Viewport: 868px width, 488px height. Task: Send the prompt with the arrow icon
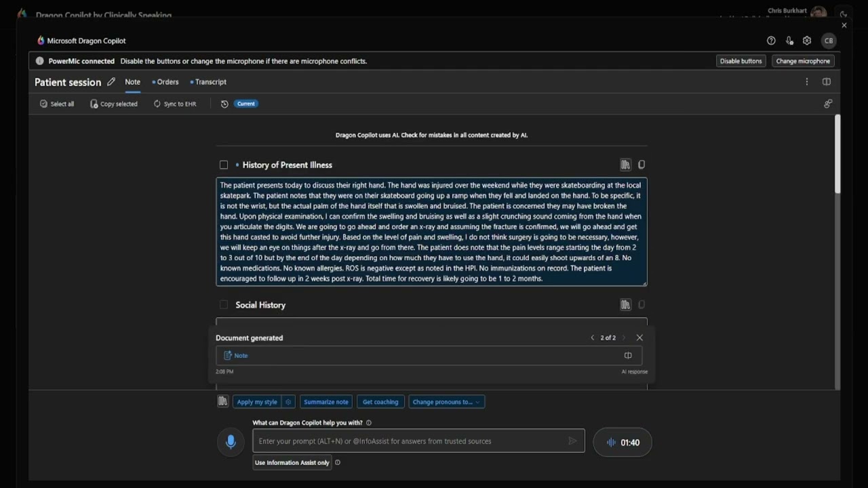coord(572,441)
